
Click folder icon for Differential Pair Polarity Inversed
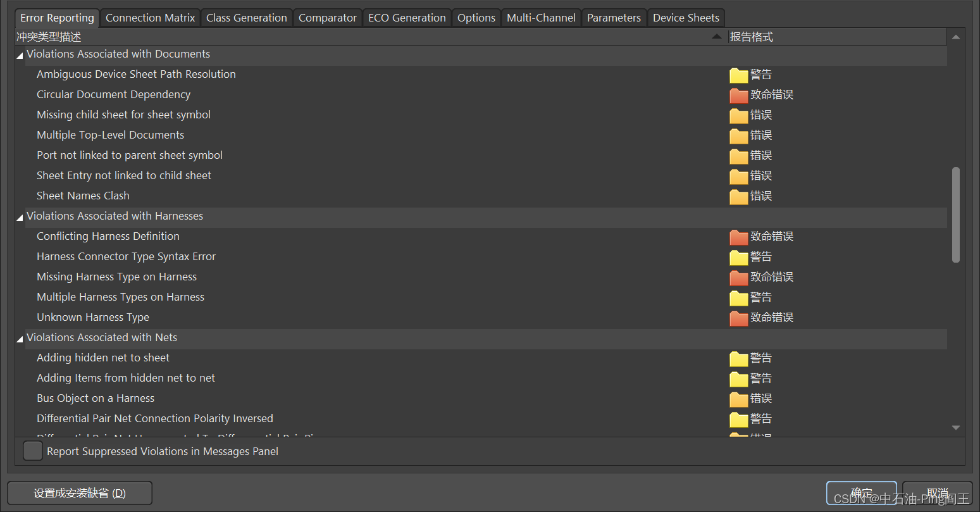point(738,419)
